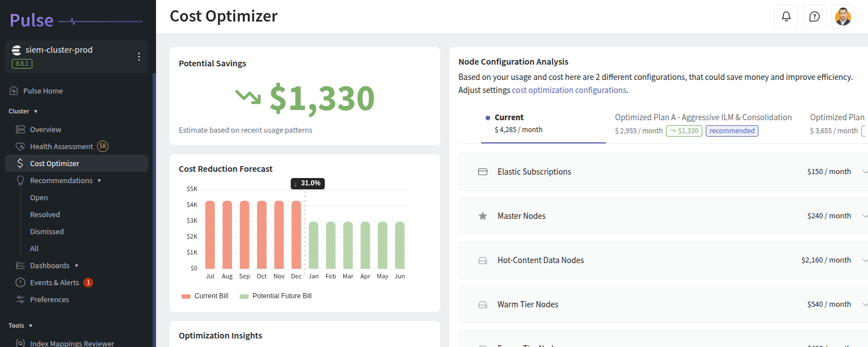Open Preferences from the sidebar
The width and height of the screenshot is (868, 347).
coord(48,299)
